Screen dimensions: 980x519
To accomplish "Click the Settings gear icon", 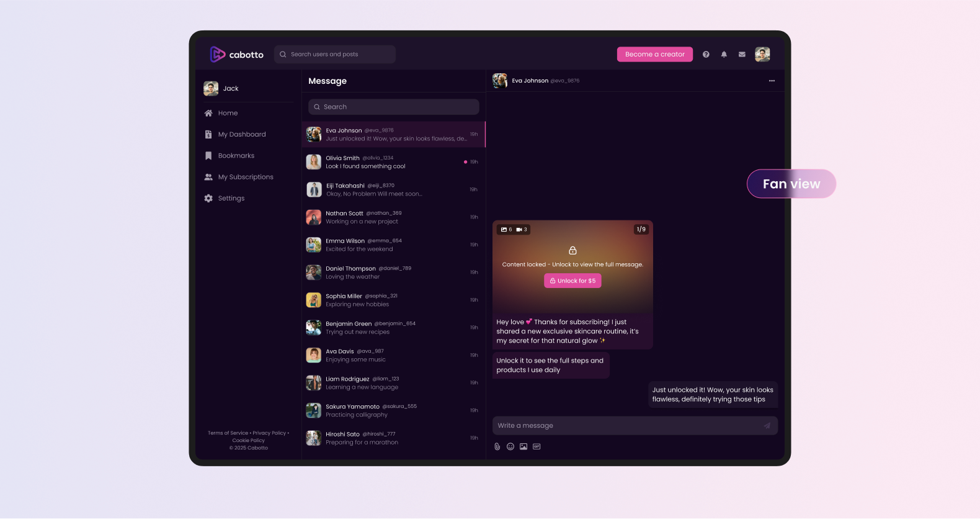I will tap(208, 199).
